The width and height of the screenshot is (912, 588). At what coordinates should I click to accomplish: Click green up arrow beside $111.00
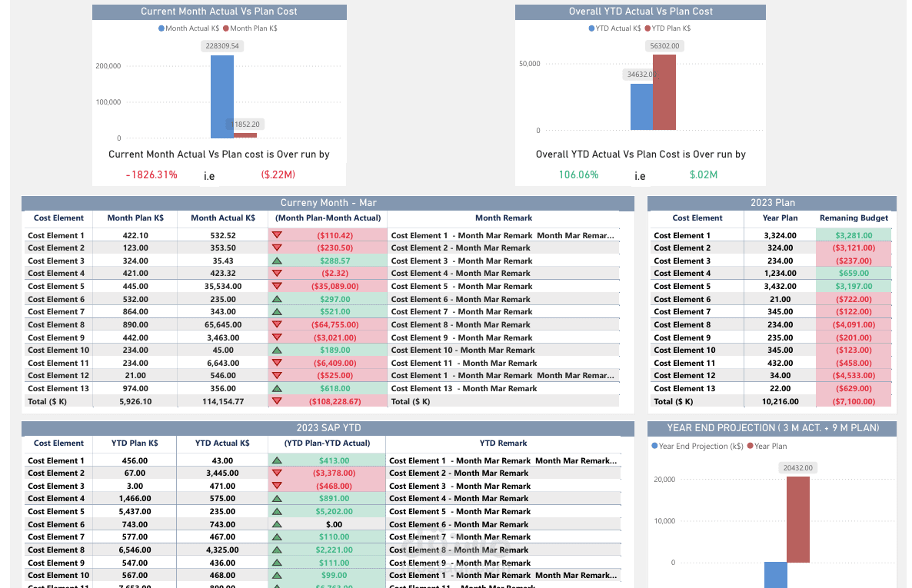[x=277, y=563]
